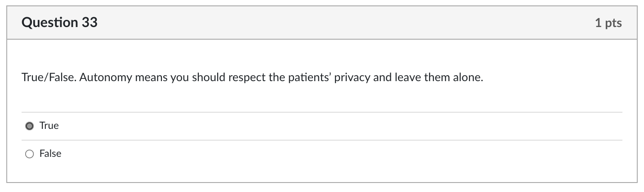Viewport: 644px width, 192px height.
Task: Click the "1 pts" point value
Action: (x=608, y=23)
